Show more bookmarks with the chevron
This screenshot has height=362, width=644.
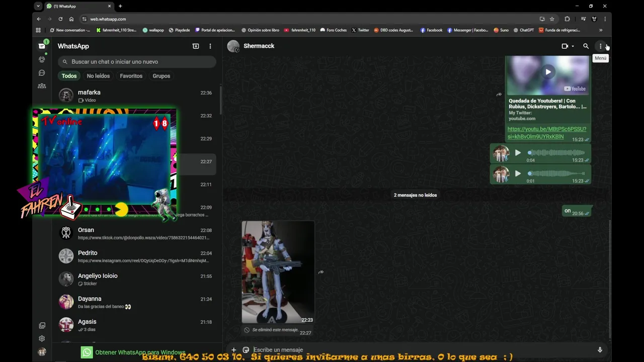[601, 30]
